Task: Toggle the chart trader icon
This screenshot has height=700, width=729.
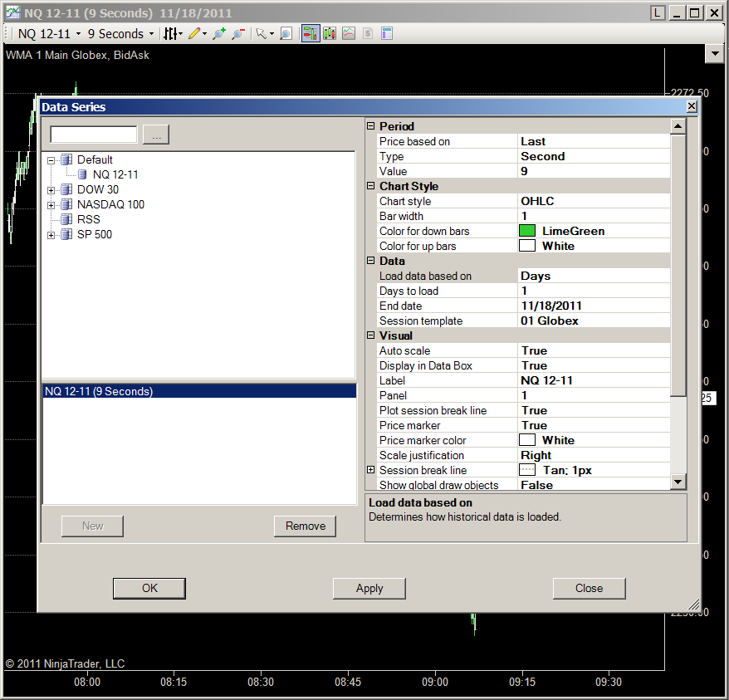Action: click(x=311, y=33)
